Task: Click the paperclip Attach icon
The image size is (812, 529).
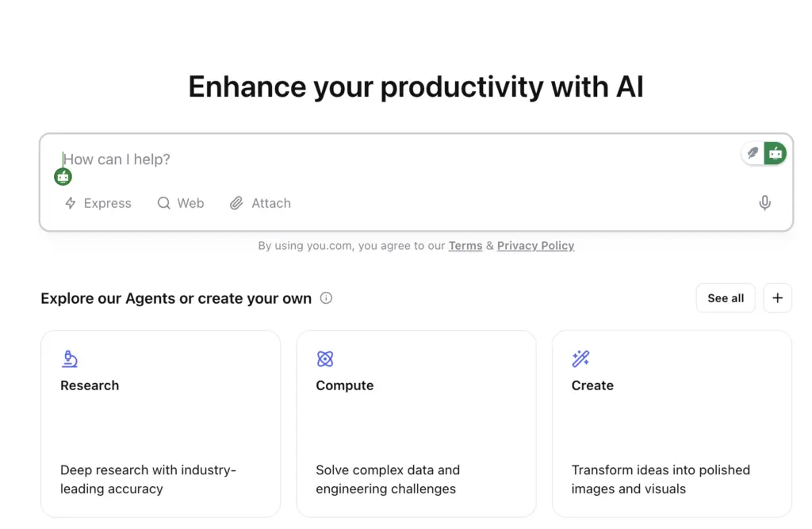Action: [236, 203]
